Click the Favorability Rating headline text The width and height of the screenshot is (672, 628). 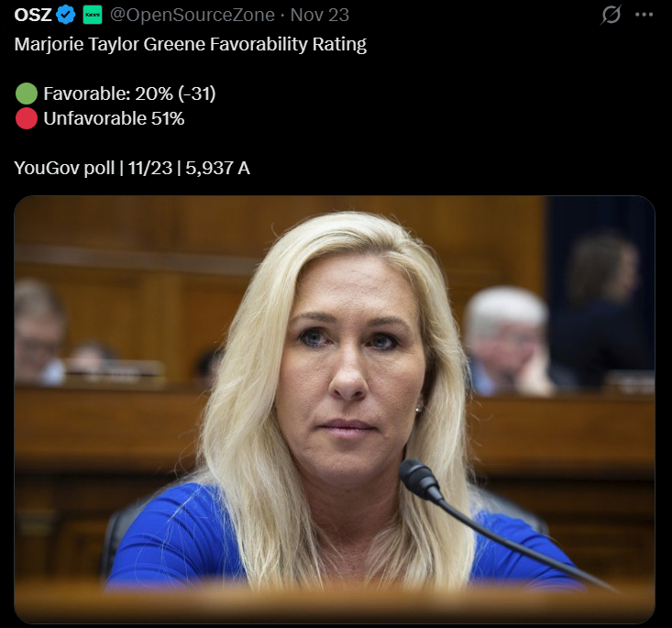pyautogui.click(x=191, y=44)
